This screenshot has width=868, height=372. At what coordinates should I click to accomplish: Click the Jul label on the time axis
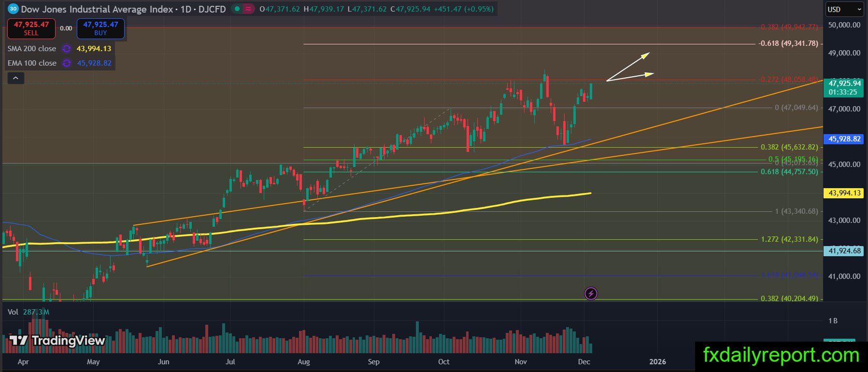tap(230, 362)
